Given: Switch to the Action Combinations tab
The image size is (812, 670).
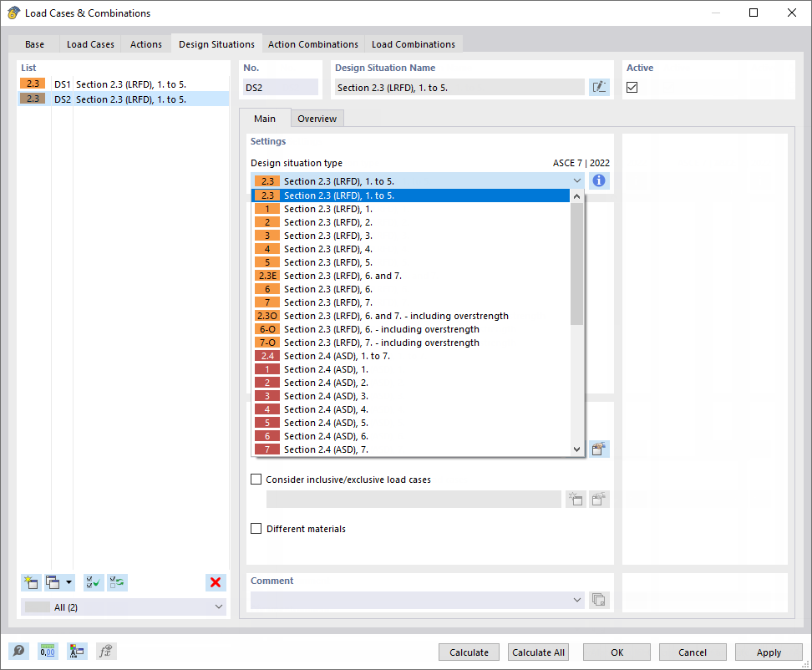Looking at the screenshot, I should (313, 43).
